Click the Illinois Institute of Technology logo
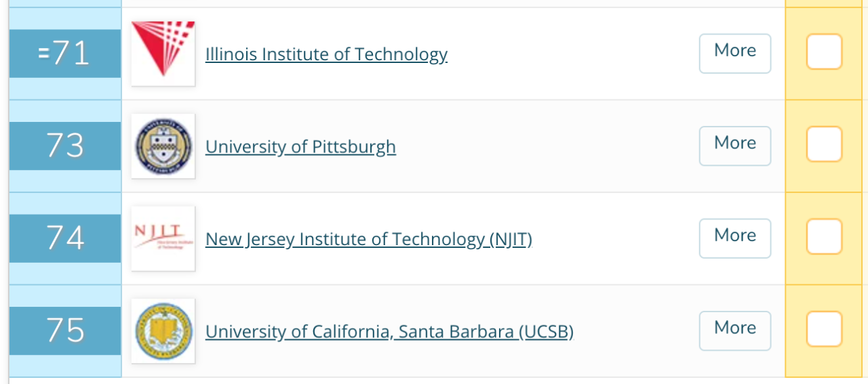The image size is (868, 384). pos(163,54)
